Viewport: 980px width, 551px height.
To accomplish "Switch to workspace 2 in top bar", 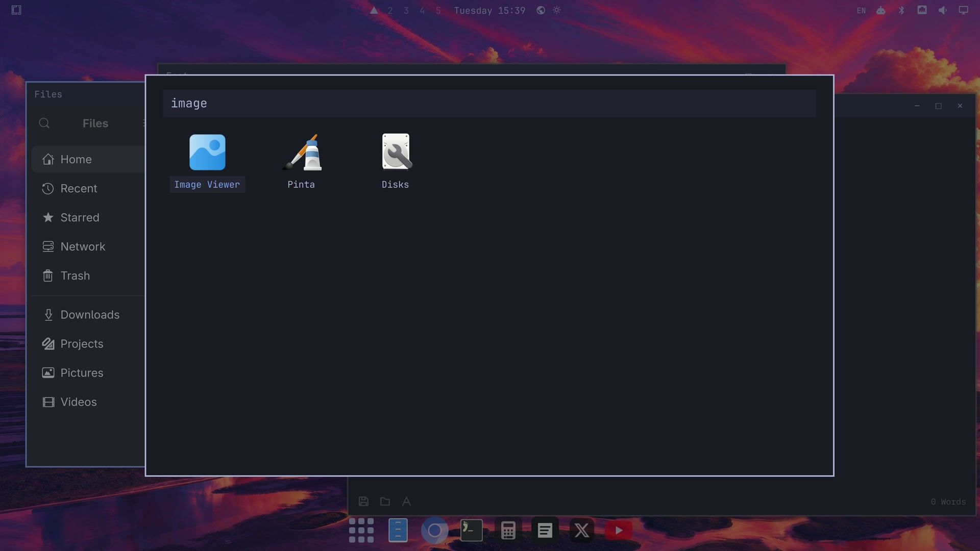I will 390,11.
